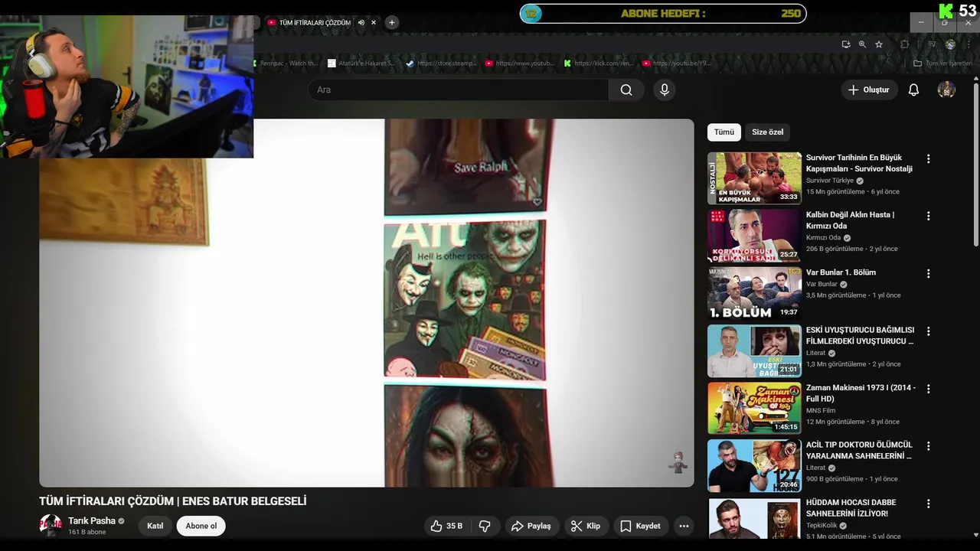Open the ESKİ UYUŞTURUCU BAĞIMLISI thumbnail
Viewport: 980px width, 551px height.
click(x=754, y=350)
